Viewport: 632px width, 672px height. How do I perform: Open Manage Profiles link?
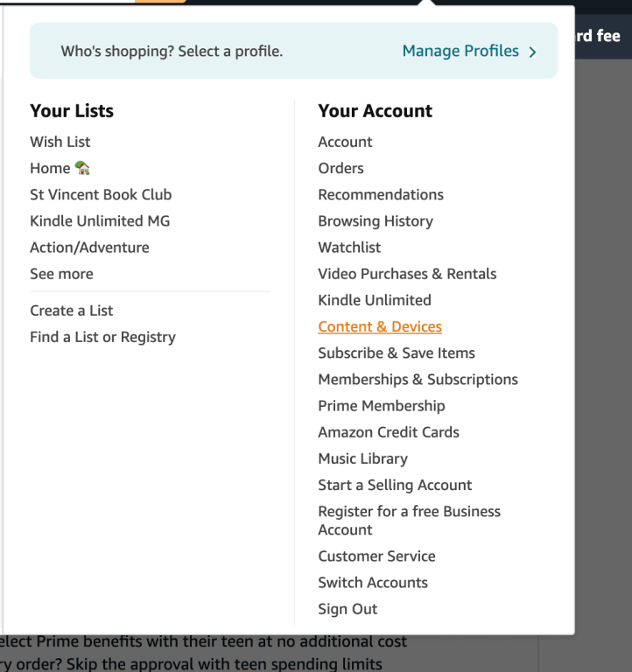(460, 51)
